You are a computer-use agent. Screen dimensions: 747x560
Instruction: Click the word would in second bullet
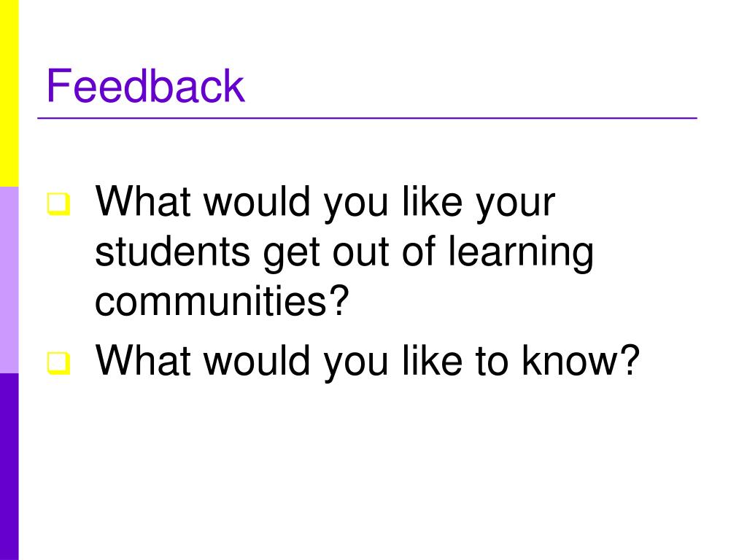[258, 360]
